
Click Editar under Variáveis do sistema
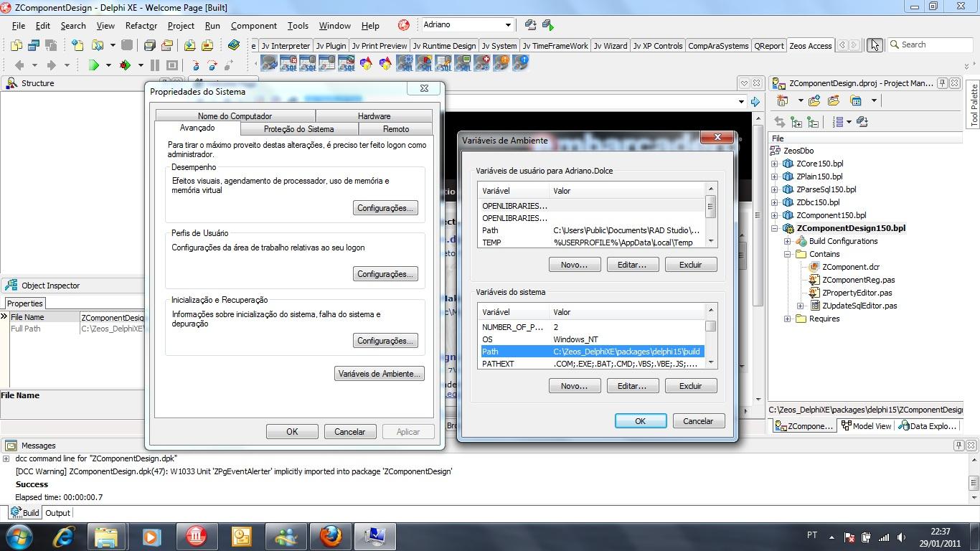click(632, 386)
